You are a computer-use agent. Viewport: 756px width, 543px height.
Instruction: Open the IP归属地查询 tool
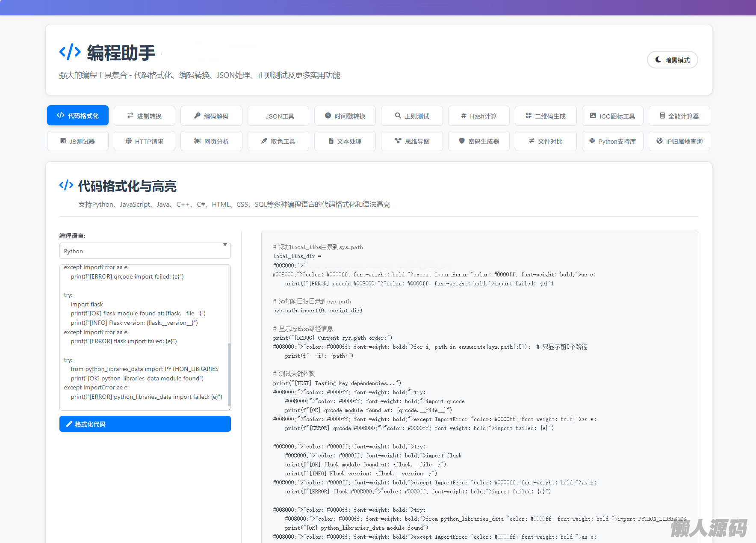pos(679,141)
